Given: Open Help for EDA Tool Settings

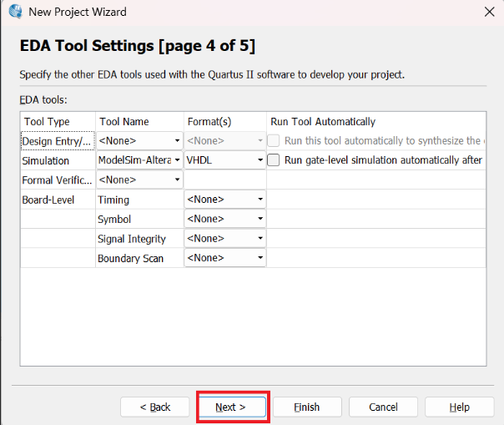Looking at the screenshot, I should (x=459, y=407).
